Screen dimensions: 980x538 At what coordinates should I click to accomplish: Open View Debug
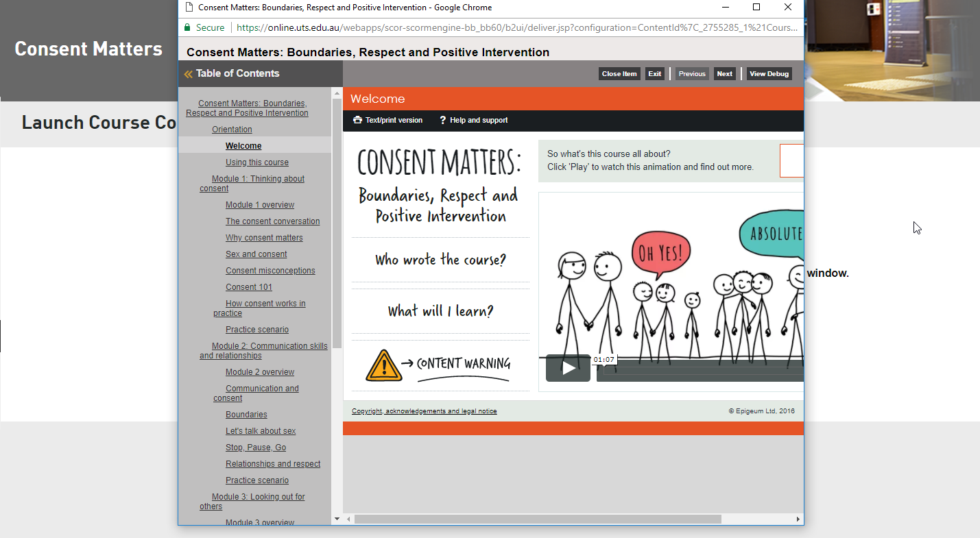[x=769, y=74]
